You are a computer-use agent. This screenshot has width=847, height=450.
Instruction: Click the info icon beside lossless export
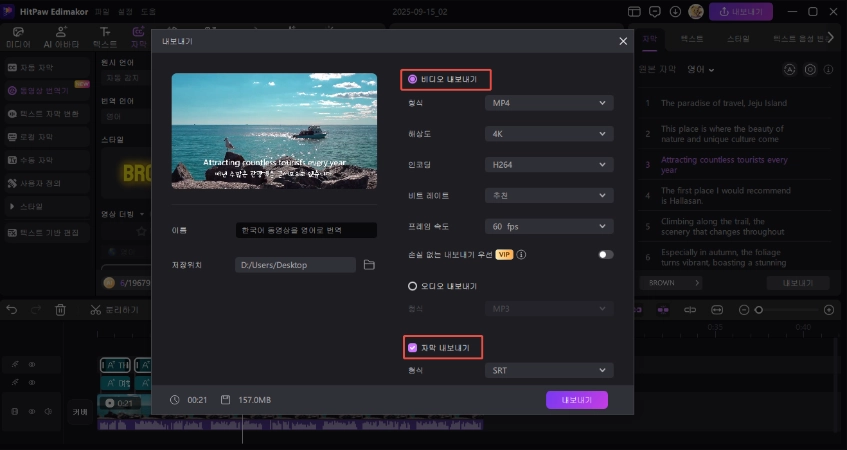coord(522,255)
